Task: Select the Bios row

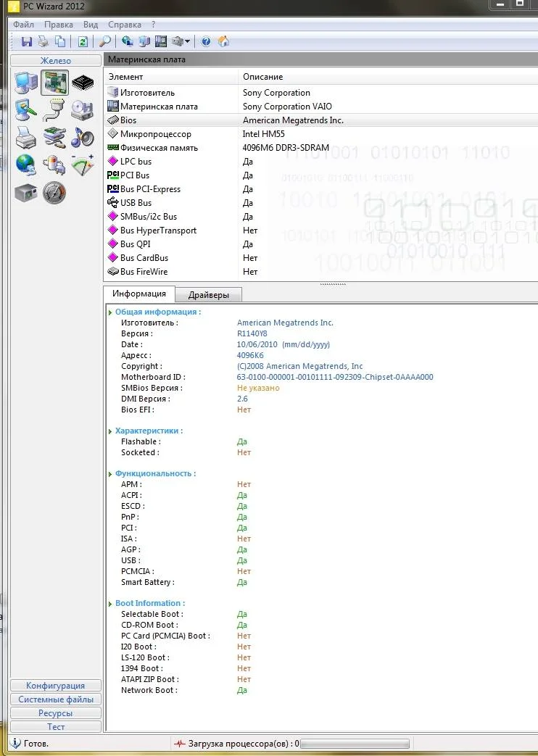Action: pyautogui.click(x=321, y=120)
